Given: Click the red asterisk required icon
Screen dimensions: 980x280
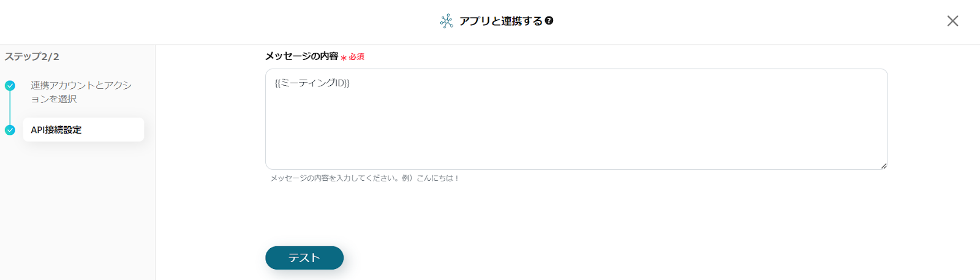Looking at the screenshot, I should pos(344,58).
